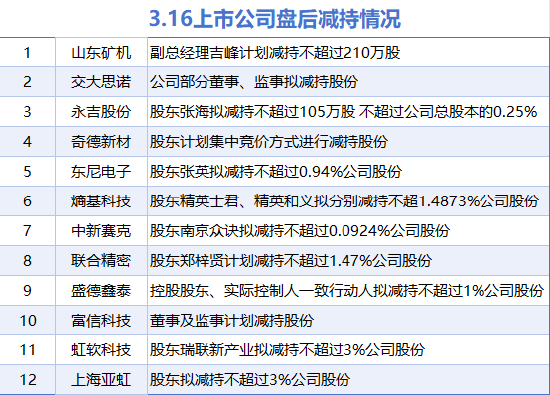Select company name 虹软科技
The width and height of the screenshot is (550, 395).
[101, 350]
